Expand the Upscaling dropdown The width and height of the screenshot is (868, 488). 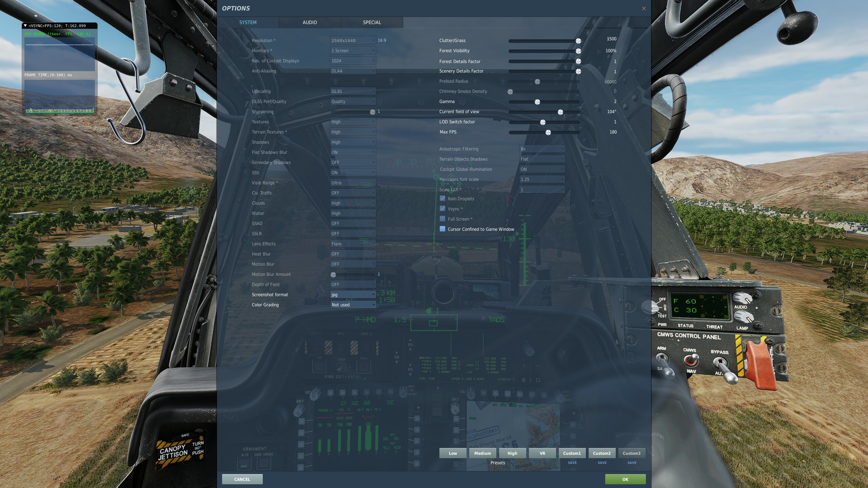click(x=353, y=91)
